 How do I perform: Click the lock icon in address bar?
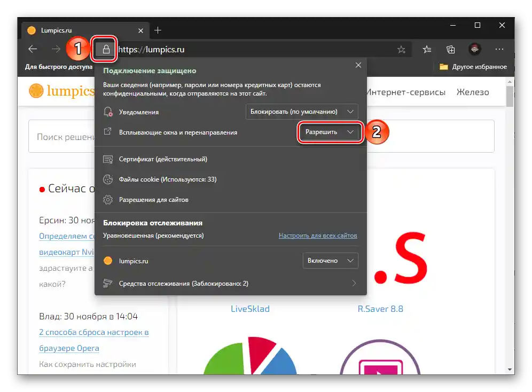click(x=106, y=50)
